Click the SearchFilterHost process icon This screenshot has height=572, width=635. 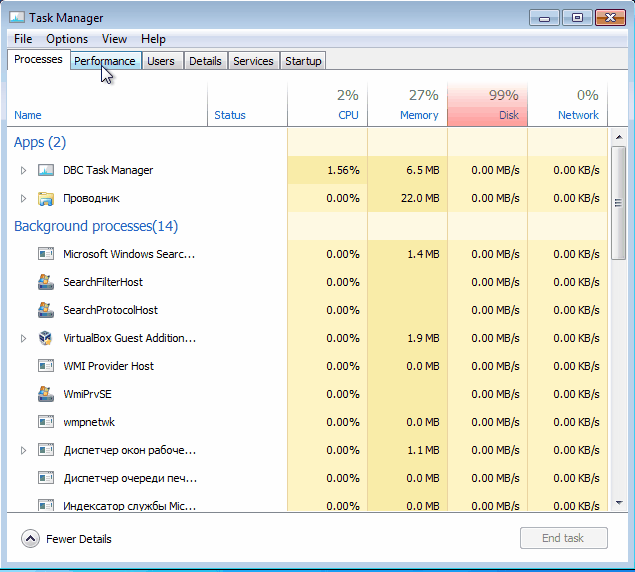pos(46,282)
